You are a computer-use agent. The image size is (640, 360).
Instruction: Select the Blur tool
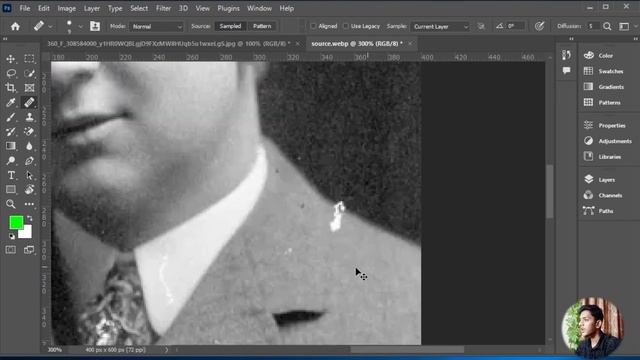tap(29, 146)
